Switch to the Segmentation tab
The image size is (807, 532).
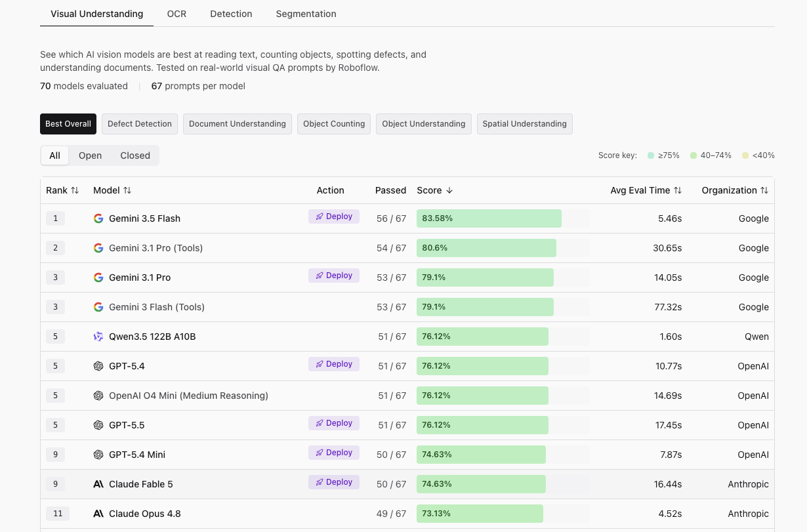coord(306,13)
